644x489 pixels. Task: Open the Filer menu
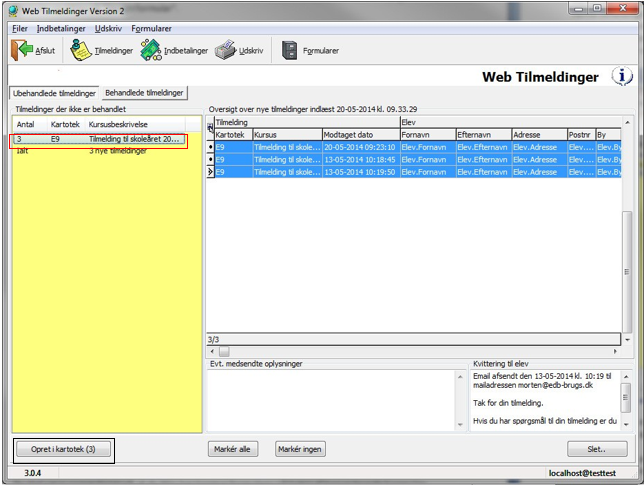[x=20, y=28]
